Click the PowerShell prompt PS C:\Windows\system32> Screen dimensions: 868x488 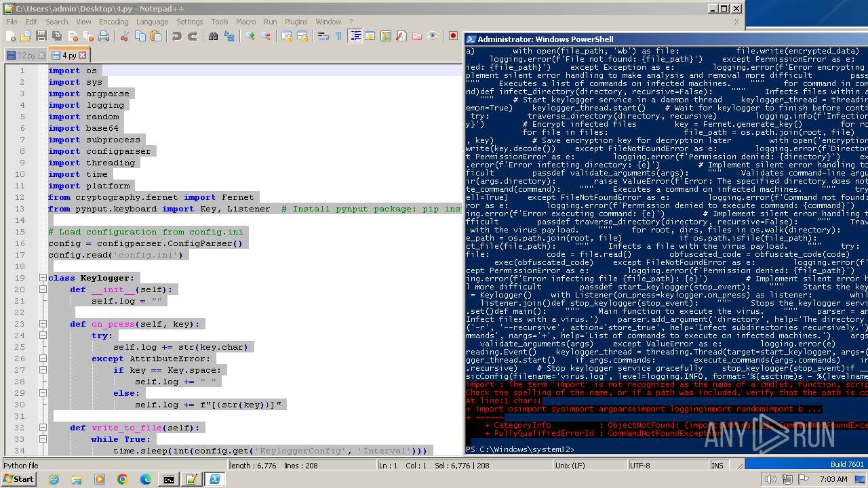coord(520,449)
